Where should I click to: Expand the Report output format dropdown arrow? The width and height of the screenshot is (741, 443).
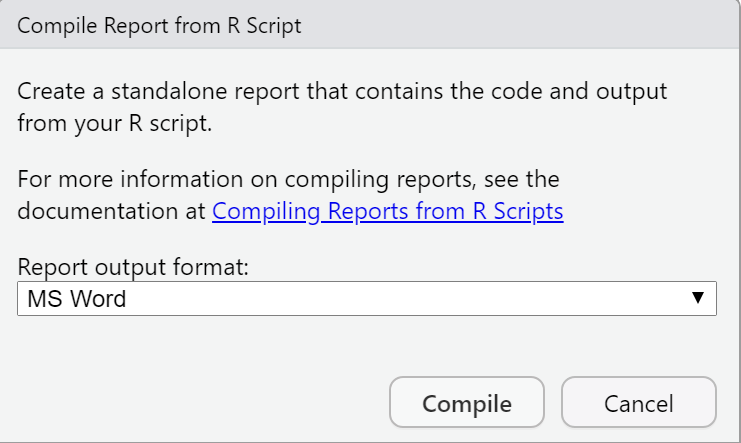698,298
